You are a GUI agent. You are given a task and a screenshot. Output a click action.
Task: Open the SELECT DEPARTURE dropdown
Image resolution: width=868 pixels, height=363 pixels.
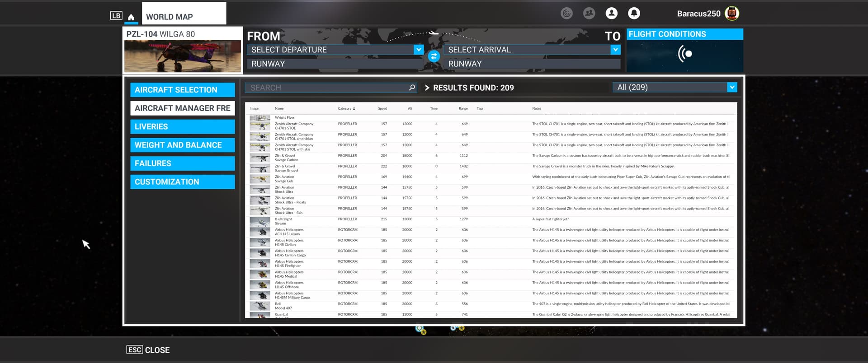[x=335, y=50]
